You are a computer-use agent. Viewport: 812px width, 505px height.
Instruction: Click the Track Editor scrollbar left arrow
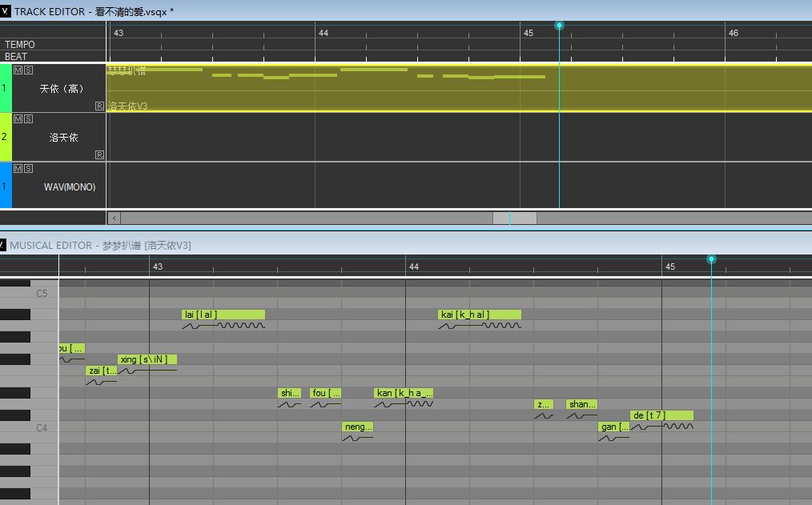click(x=114, y=218)
